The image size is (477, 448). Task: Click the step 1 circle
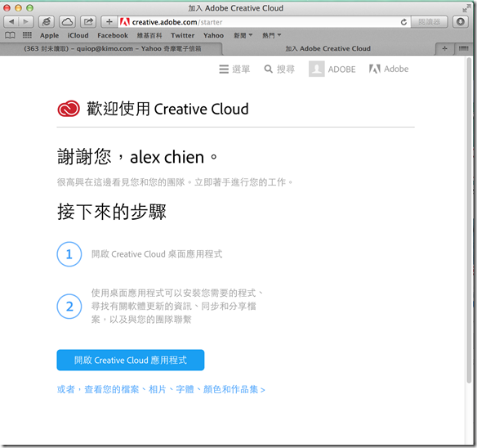69,254
